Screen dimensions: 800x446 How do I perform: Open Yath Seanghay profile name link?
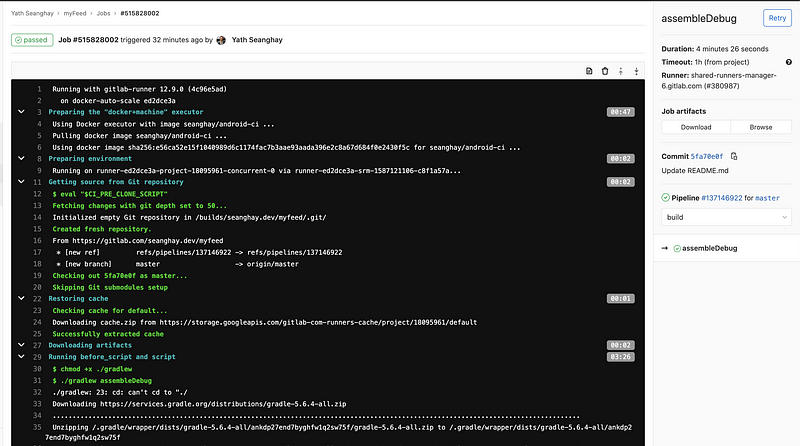pyautogui.click(x=257, y=40)
